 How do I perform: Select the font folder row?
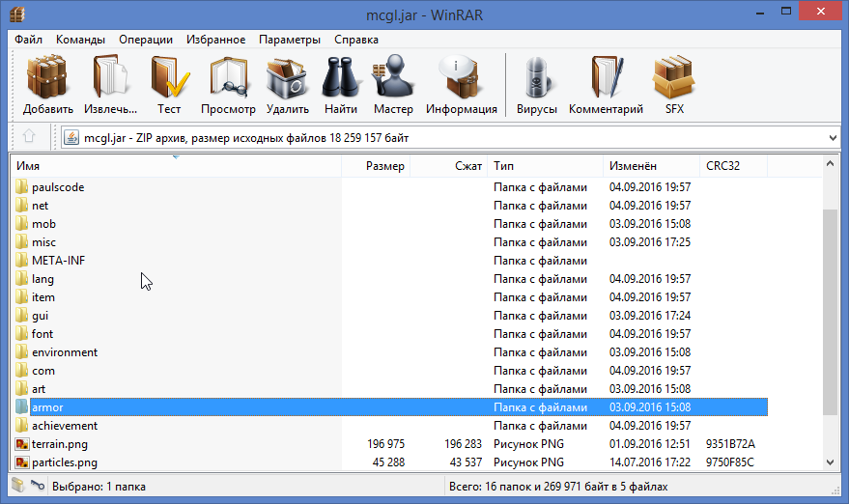(390, 334)
